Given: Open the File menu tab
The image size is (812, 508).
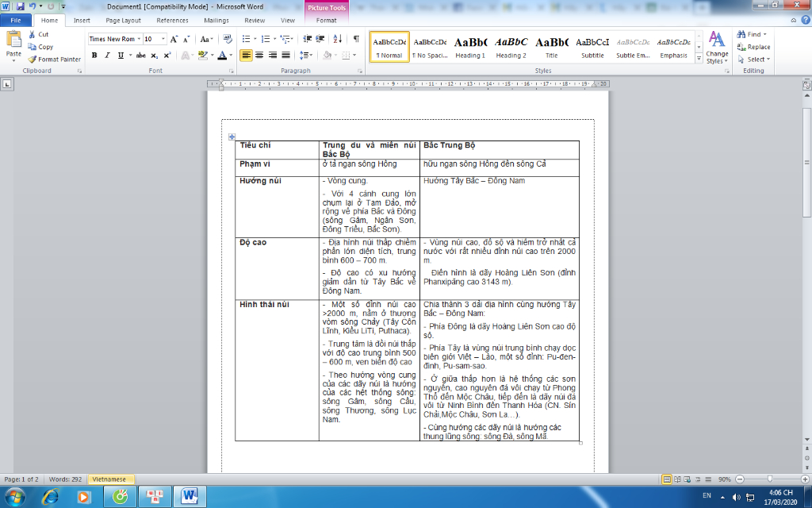Looking at the screenshot, I should [16, 21].
